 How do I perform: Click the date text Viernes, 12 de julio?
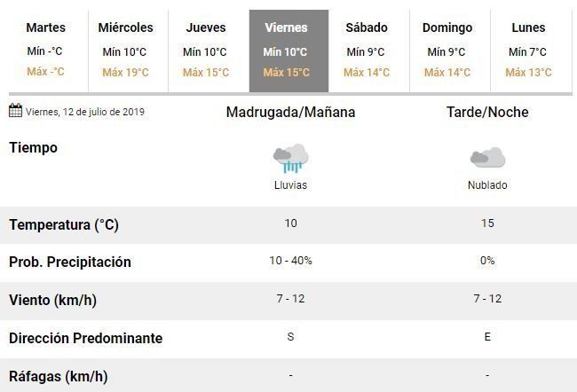pos(85,112)
